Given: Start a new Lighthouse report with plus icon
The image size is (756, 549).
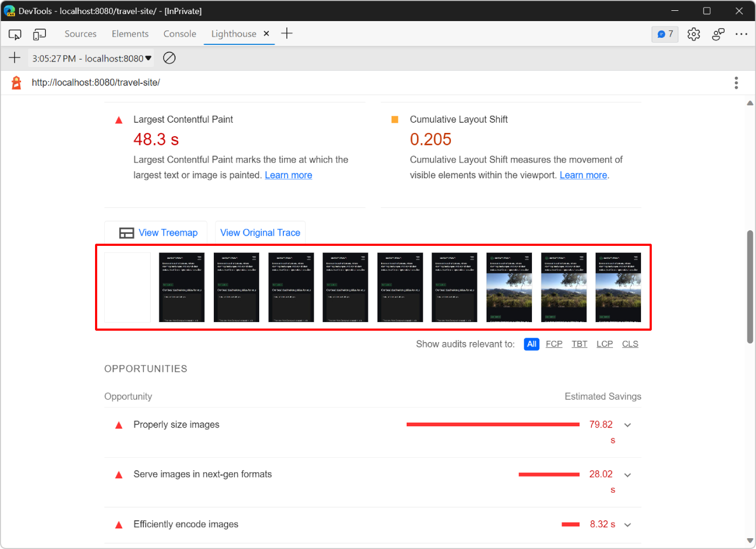Looking at the screenshot, I should (15, 58).
